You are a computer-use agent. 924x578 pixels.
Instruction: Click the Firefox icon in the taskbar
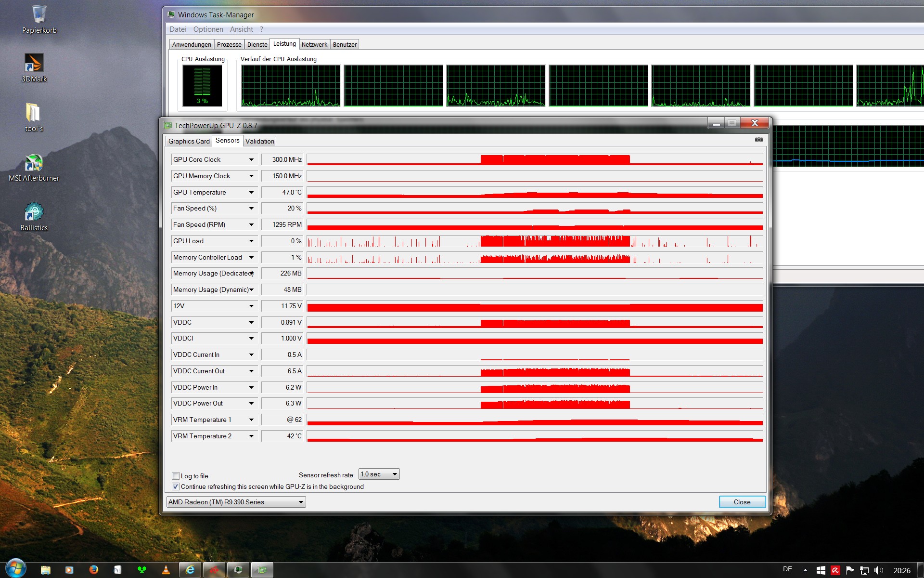point(94,570)
